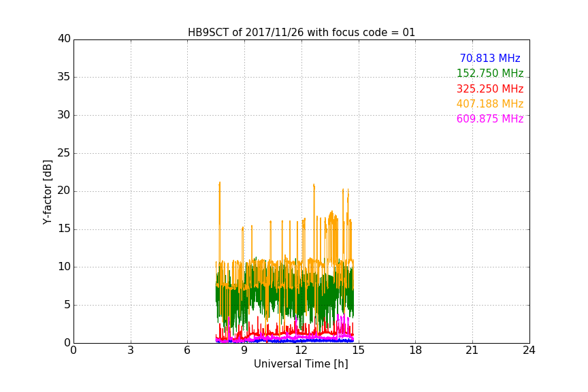Click the x-axis tick label 24
588x392 pixels.
[x=529, y=350]
